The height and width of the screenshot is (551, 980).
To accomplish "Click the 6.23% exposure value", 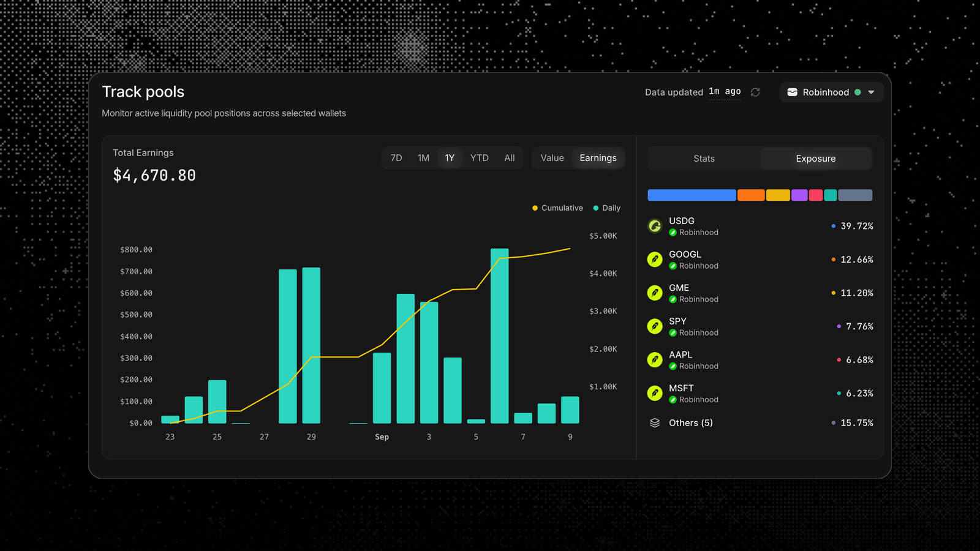I will coord(859,393).
